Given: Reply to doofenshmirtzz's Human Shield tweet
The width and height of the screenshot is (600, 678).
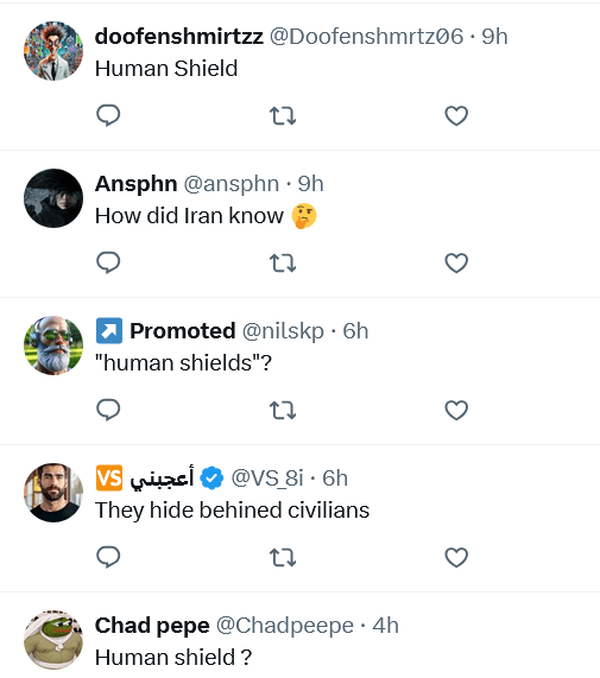Looking at the screenshot, I should point(108,116).
